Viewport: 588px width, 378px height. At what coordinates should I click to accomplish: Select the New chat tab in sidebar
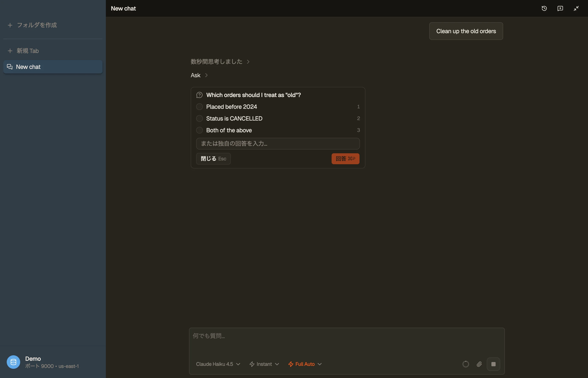coord(53,67)
